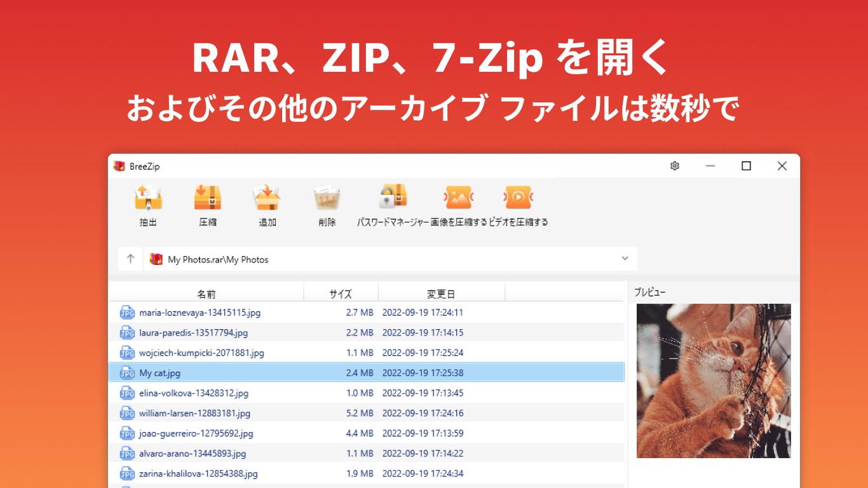
Task: Click the JPG icon beside laura-paredis-13517794.jpg
Action: click(127, 332)
